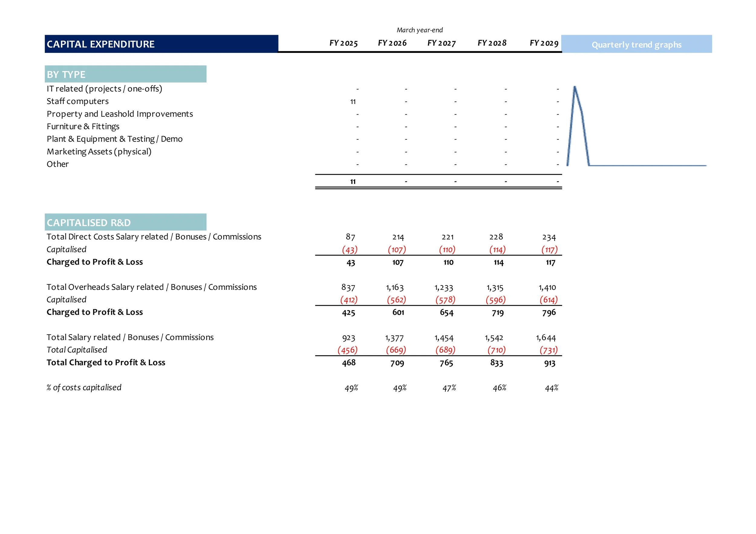Click the bold Charged to P&L value 425
The width and height of the screenshot is (756, 534).
pyautogui.click(x=348, y=312)
